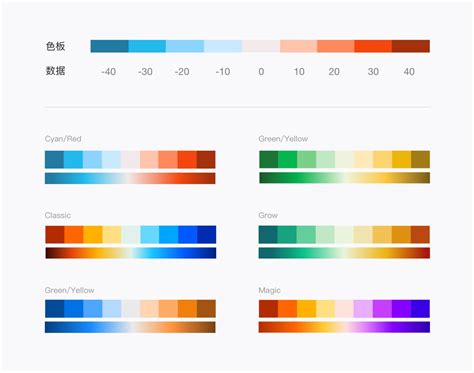Choose the orange-red swatch in the 色板 row
Viewport: 474px width, 373px height.
[373, 46]
